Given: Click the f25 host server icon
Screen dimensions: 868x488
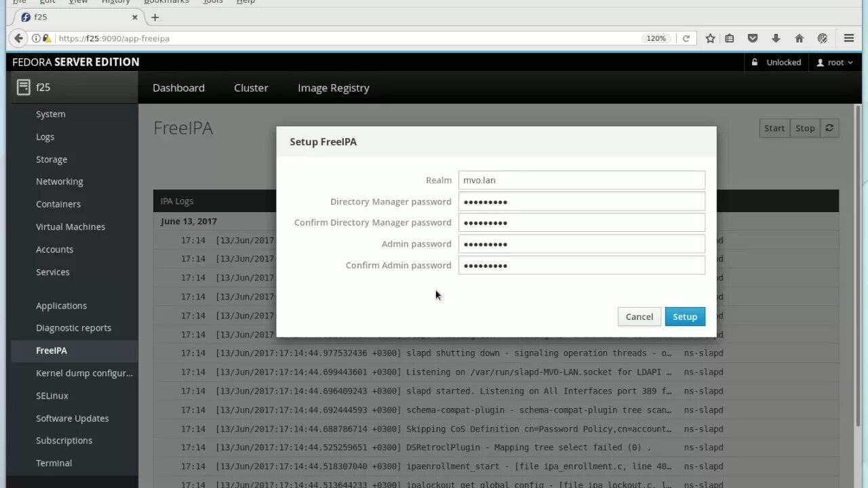Looking at the screenshot, I should pyautogui.click(x=24, y=87).
